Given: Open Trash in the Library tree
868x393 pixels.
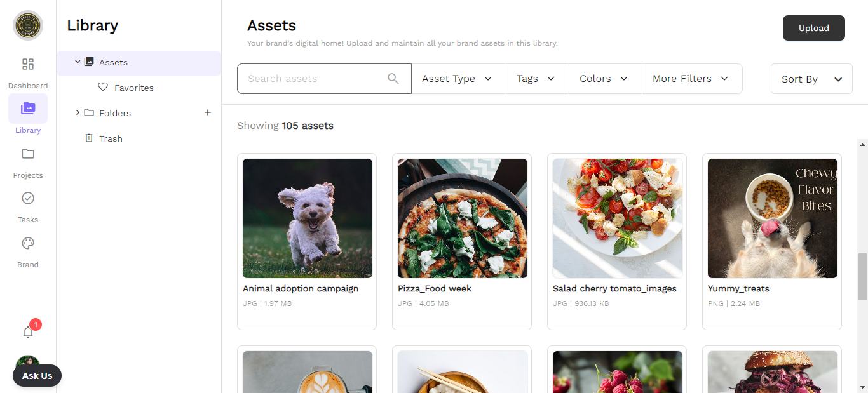Looking at the screenshot, I should coord(111,138).
